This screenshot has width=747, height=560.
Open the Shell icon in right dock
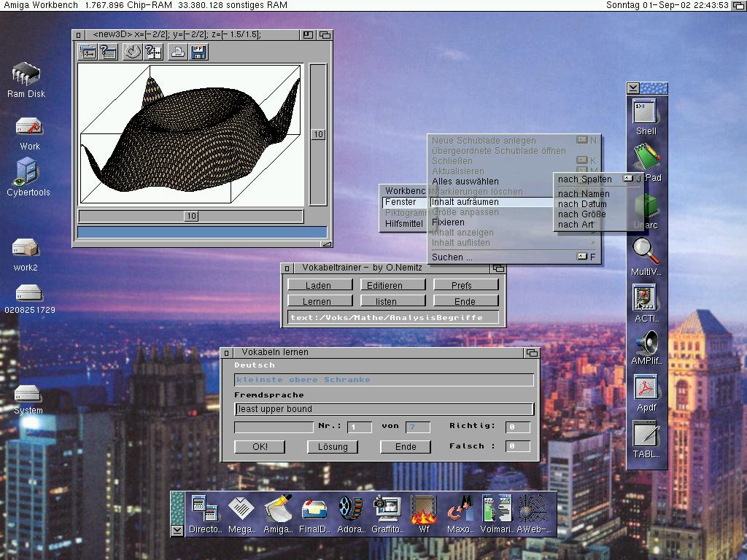pyautogui.click(x=646, y=112)
